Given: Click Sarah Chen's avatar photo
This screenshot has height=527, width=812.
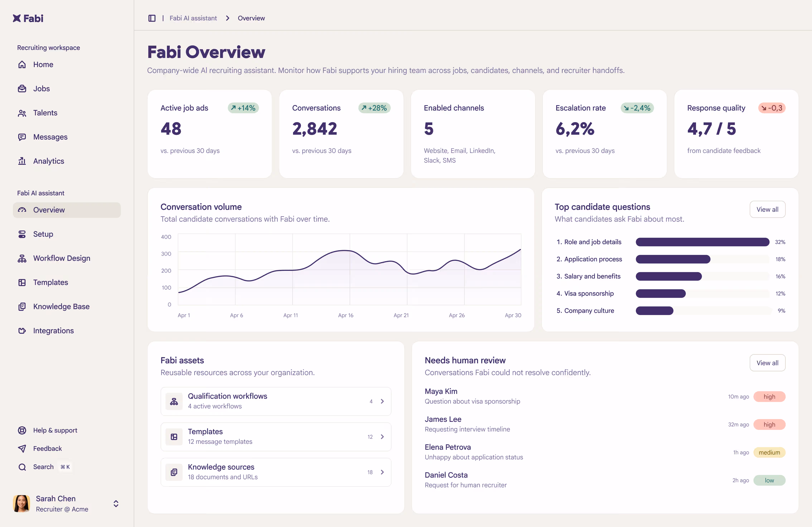Looking at the screenshot, I should (21, 504).
